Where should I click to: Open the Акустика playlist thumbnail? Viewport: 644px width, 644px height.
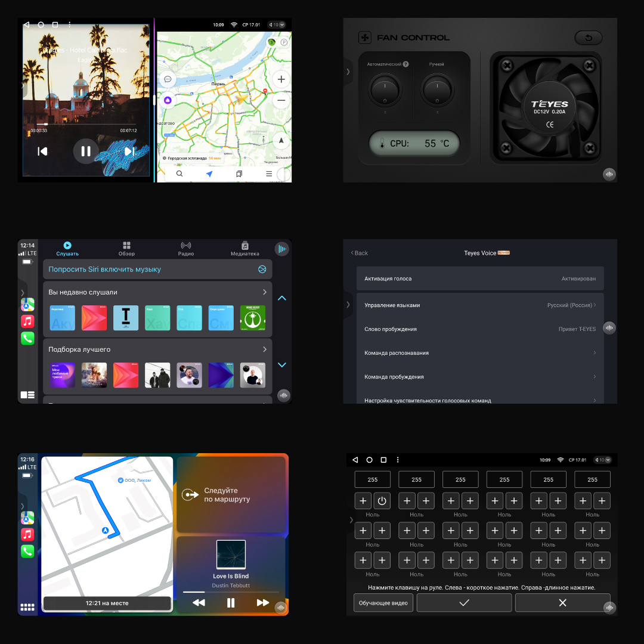(x=63, y=318)
